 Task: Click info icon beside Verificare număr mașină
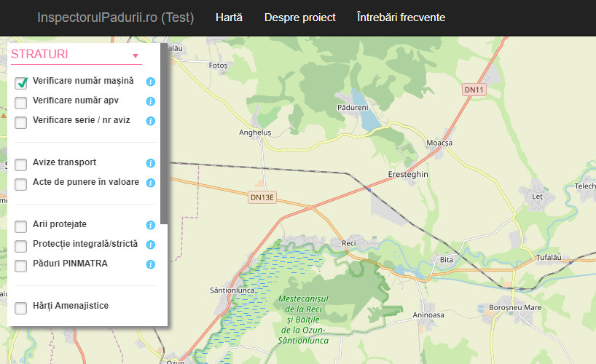(x=150, y=82)
